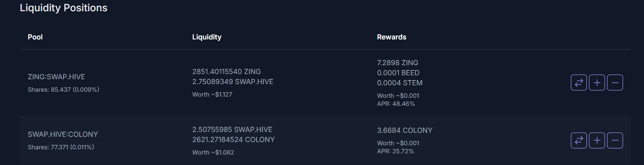
Task: Select the Liquidity column header
Action: pyautogui.click(x=207, y=37)
